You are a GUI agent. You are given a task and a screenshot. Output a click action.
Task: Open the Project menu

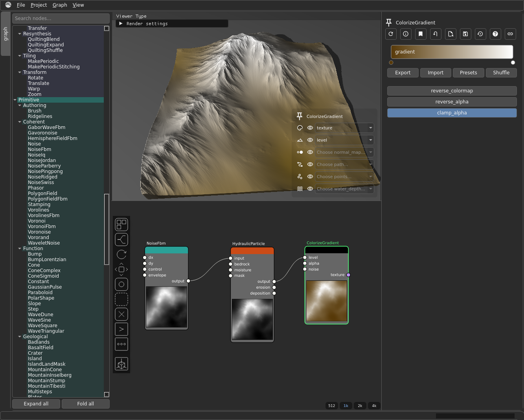pos(39,5)
